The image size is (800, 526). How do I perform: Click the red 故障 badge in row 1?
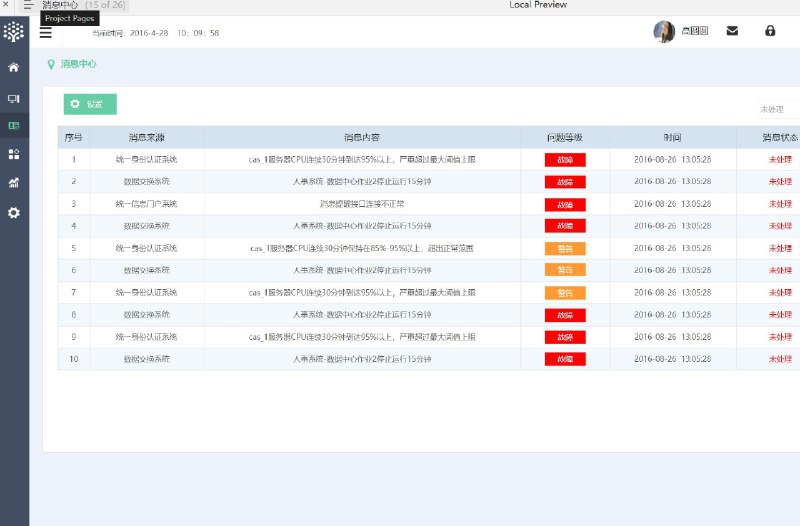565,160
